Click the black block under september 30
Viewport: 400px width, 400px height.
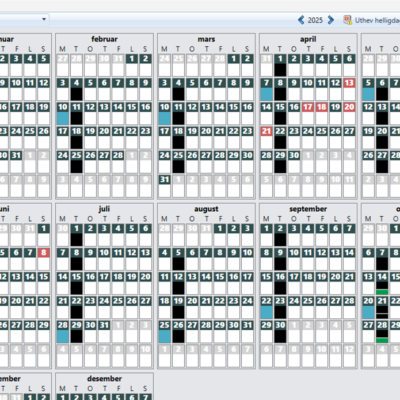(280, 336)
